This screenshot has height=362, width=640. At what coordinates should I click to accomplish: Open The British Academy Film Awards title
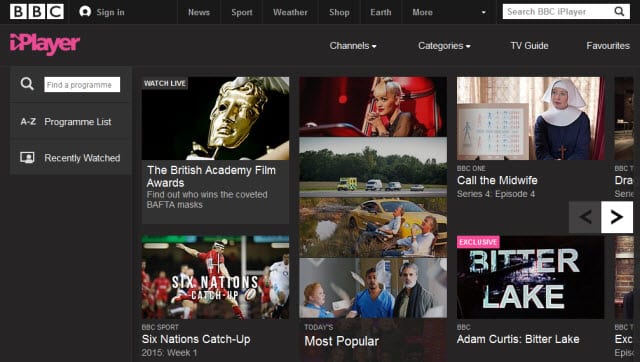(211, 176)
